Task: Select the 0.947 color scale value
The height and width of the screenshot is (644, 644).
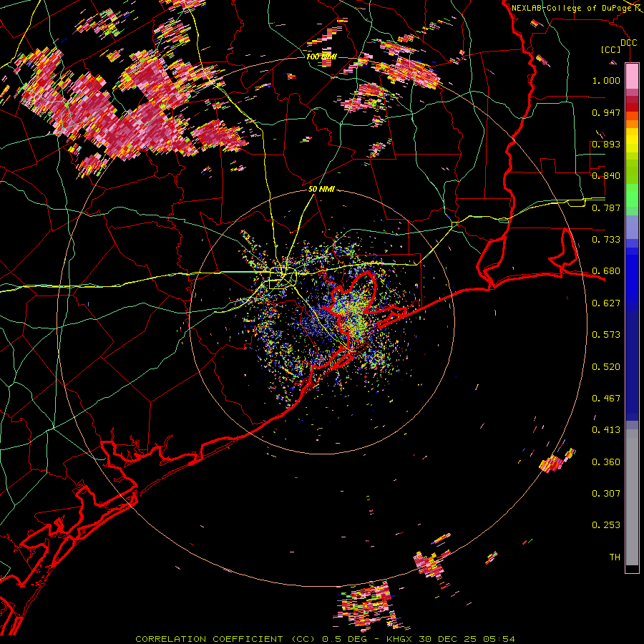Action: coord(606,112)
